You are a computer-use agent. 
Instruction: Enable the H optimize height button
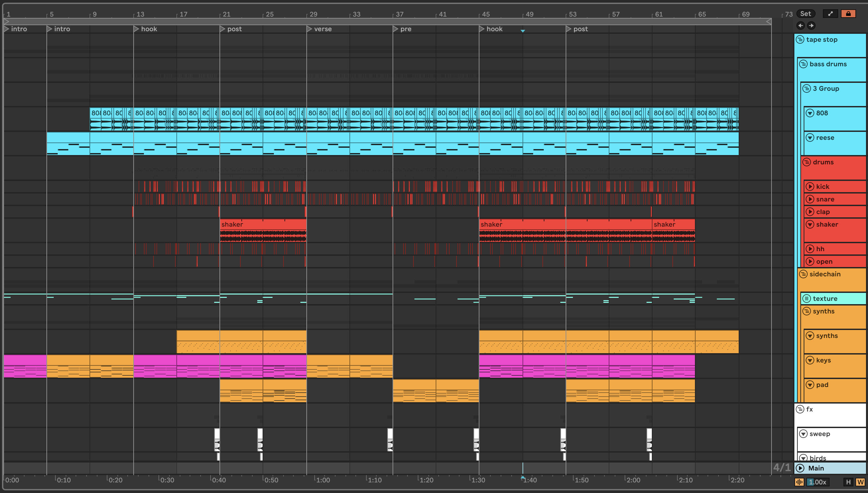tap(848, 482)
